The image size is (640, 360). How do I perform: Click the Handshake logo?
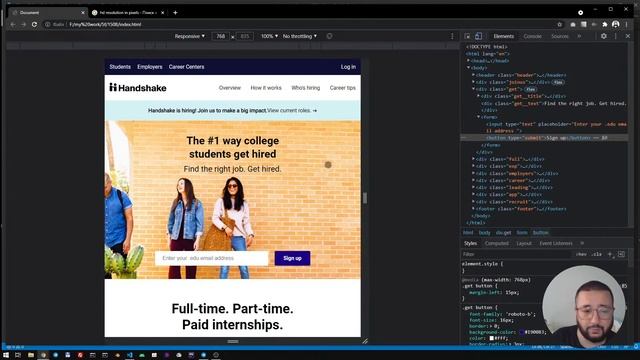(x=138, y=88)
